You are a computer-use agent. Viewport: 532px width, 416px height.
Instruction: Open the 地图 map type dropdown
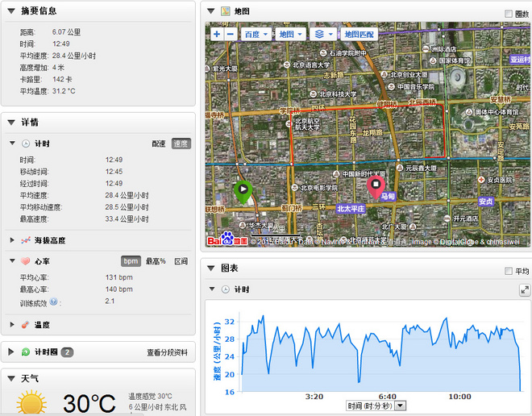(289, 35)
